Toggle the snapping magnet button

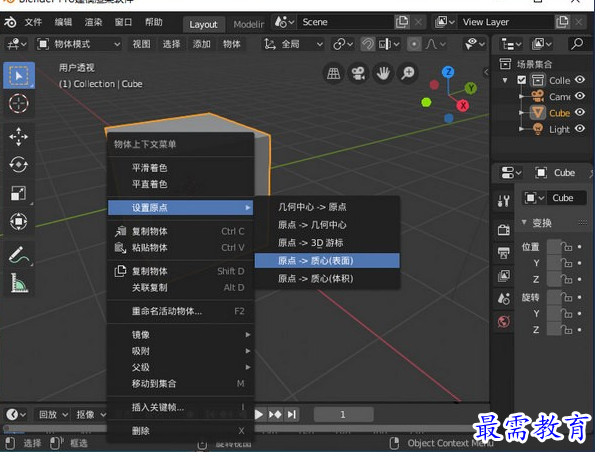tap(367, 44)
